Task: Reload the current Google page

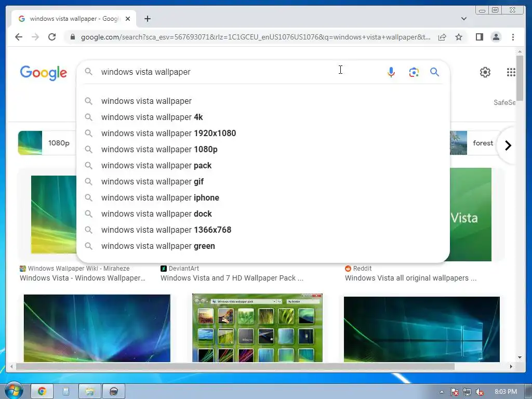Action: 52,37
